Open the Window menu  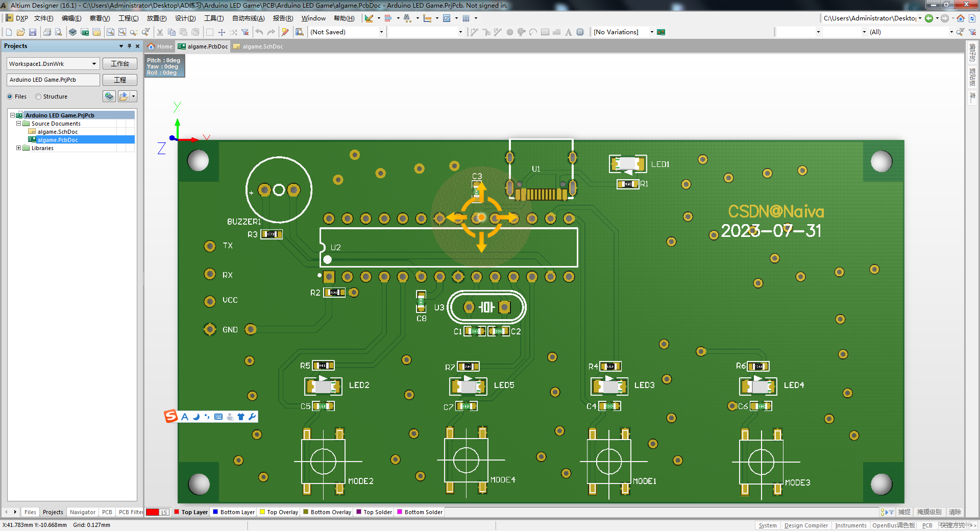tap(313, 18)
